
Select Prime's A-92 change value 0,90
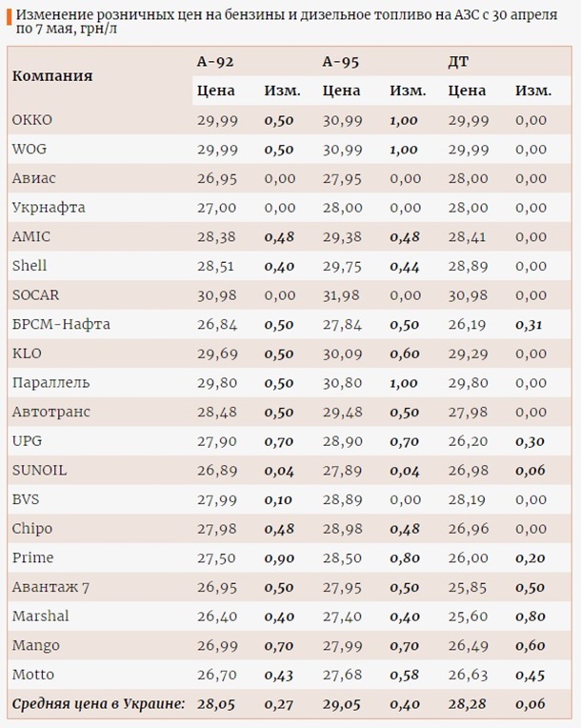click(x=280, y=558)
